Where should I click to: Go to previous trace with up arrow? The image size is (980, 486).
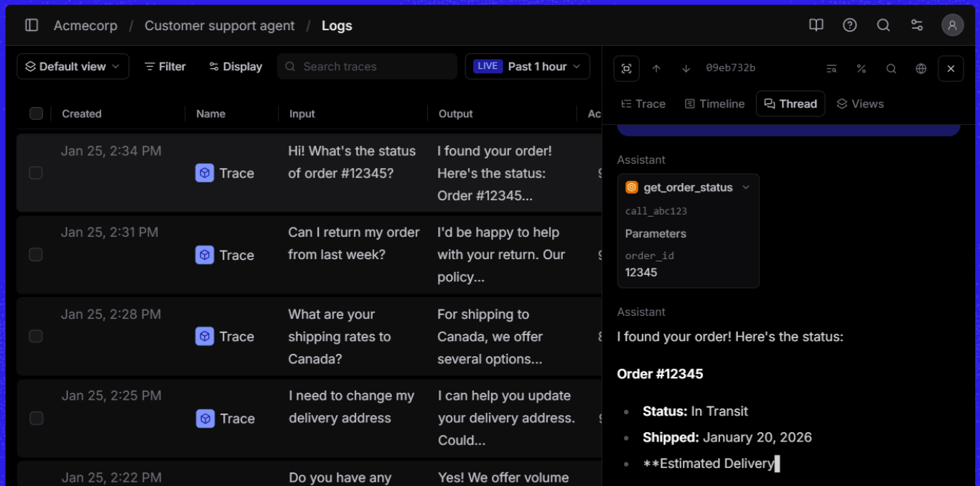coord(656,68)
